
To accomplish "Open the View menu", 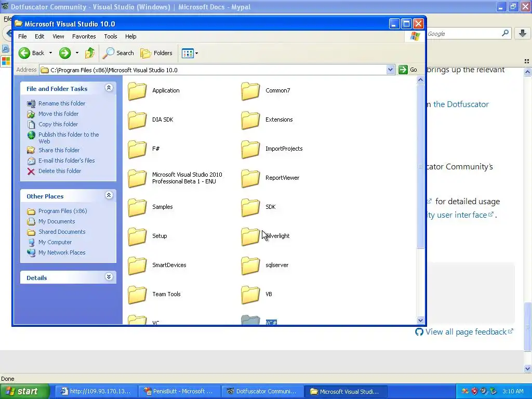I will (x=58, y=36).
